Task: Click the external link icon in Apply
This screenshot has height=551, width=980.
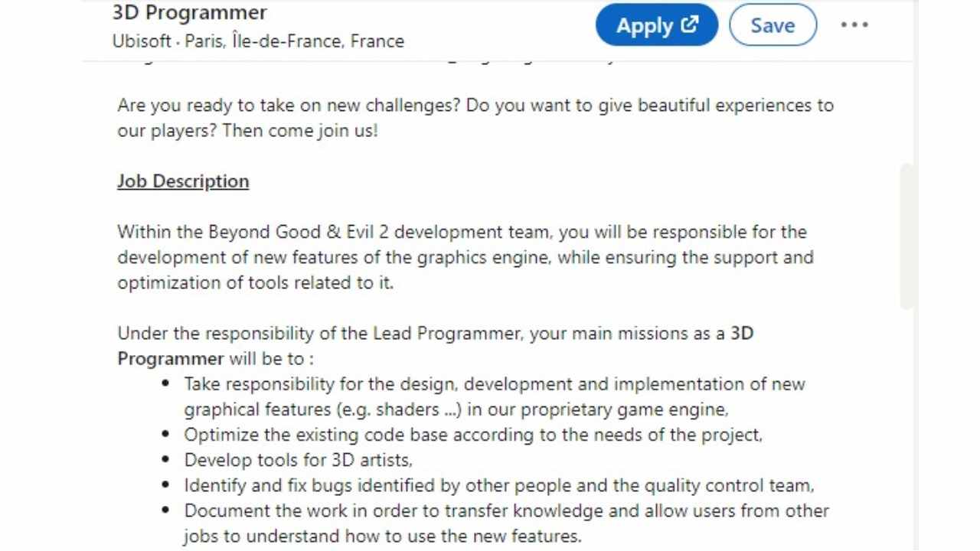Action: [690, 24]
